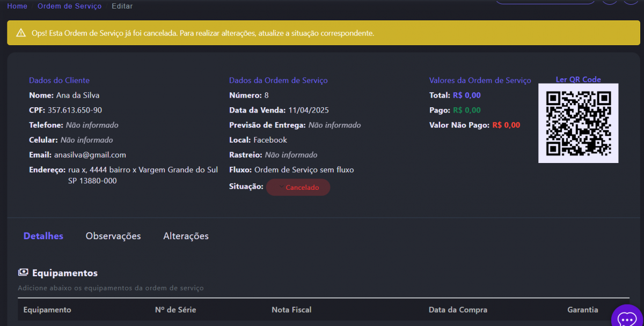Click the icon beside the Equipamentos heading
This screenshot has width=644, height=326.
click(23, 273)
